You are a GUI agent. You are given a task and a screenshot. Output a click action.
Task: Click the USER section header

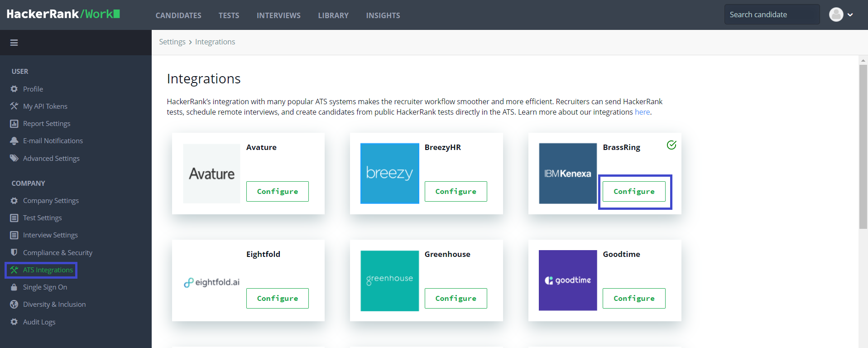pos(20,72)
